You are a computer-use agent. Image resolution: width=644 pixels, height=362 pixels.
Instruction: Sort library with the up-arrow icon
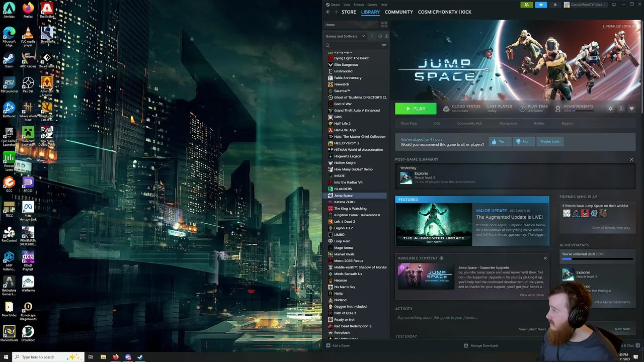[372, 36]
